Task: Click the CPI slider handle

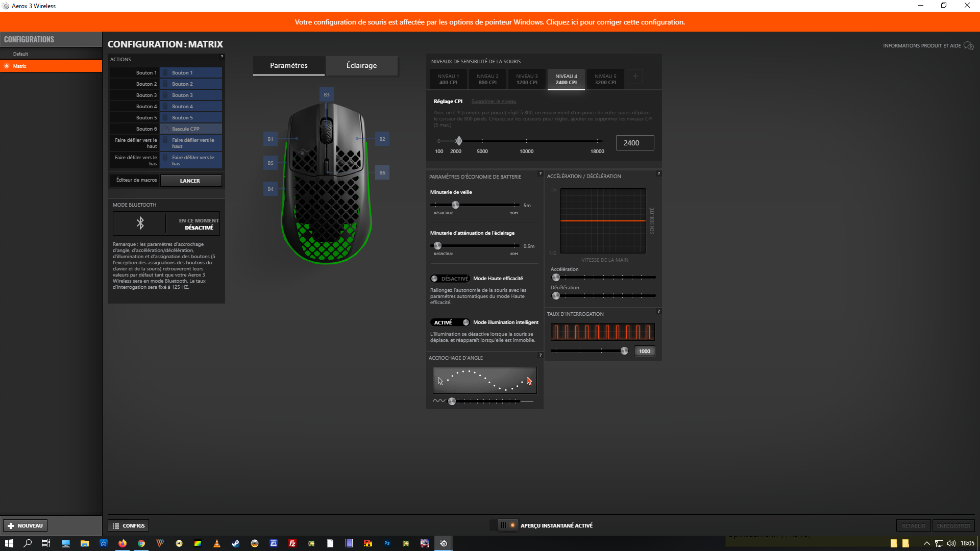Action: [459, 141]
